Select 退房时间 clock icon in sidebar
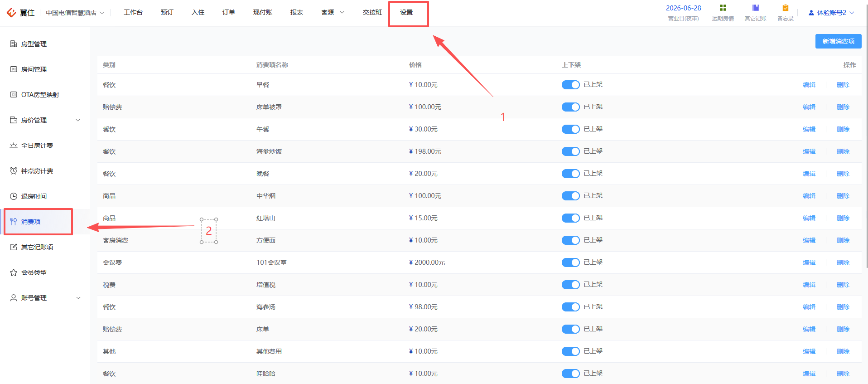Image resolution: width=868 pixels, height=384 pixels. point(14,196)
